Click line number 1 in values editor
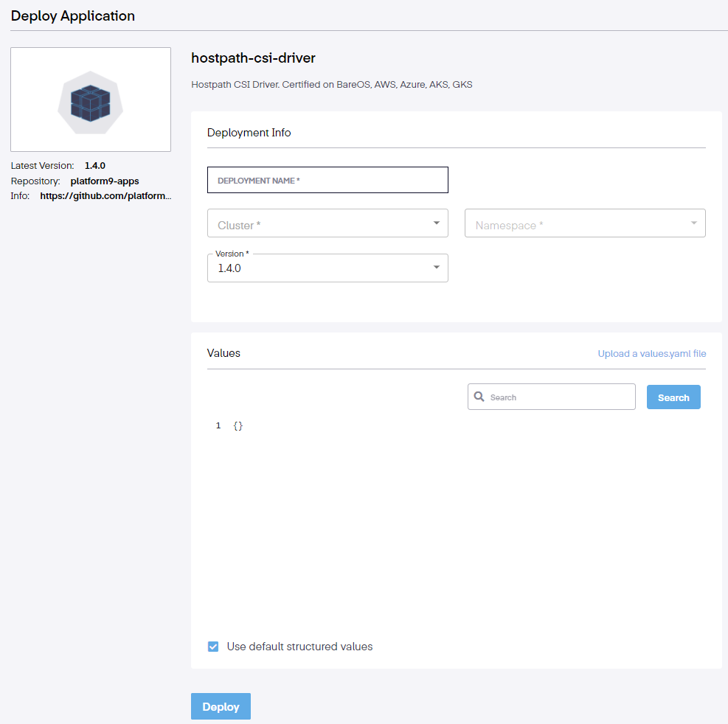 (218, 426)
